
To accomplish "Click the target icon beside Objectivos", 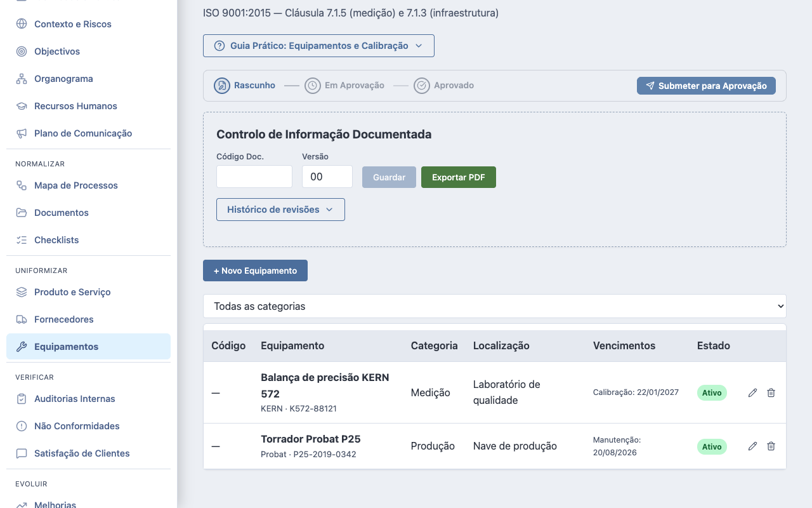I will [22, 51].
